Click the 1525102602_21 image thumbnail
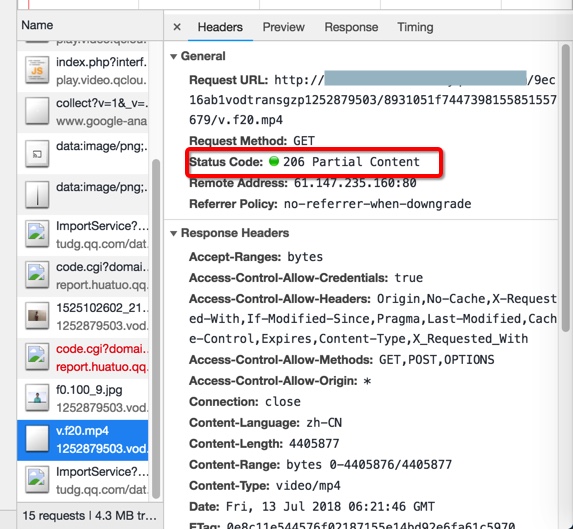 [x=37, y=316]
